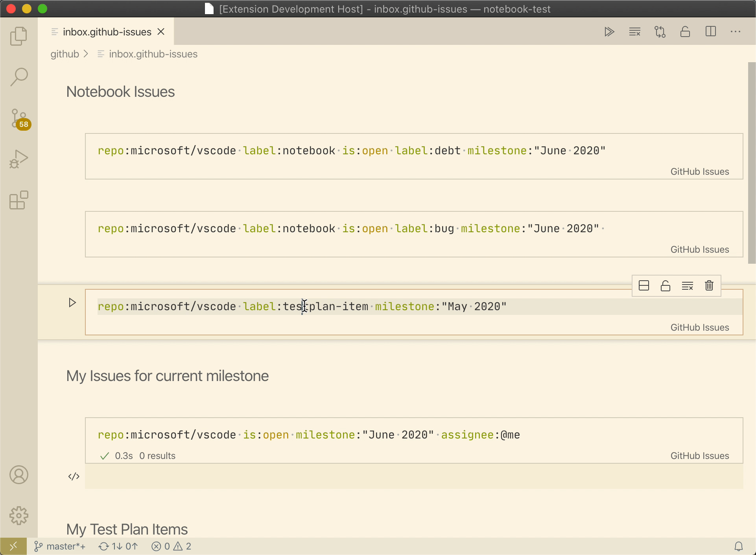Viewport: 756px width, 555px height.
Task: Open the inbox.github-issues breadcrumb dropdown
Action: (153, 54)
